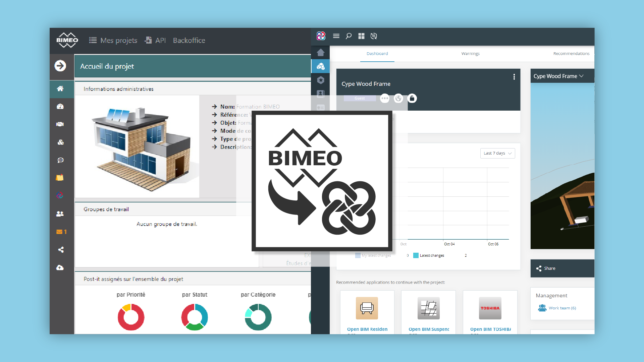
Task: Select the highlighted 3D blocks project icon
Action: click(321, 66)
